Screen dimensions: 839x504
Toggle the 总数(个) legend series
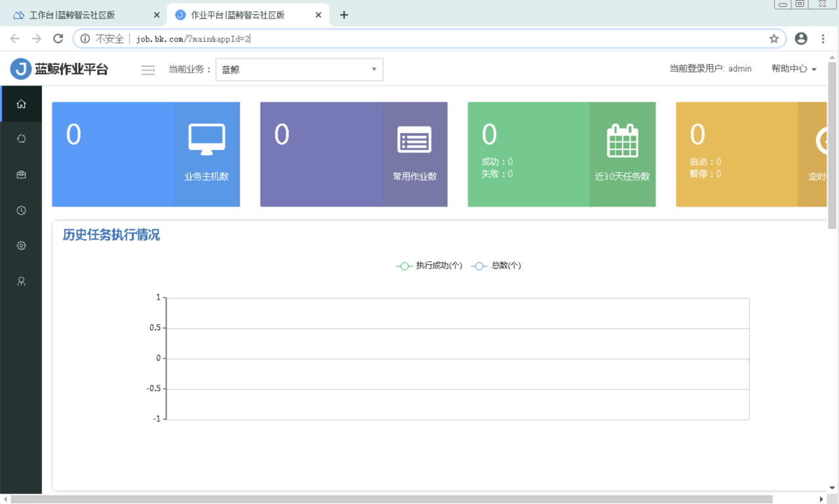[x=497, y=265]
